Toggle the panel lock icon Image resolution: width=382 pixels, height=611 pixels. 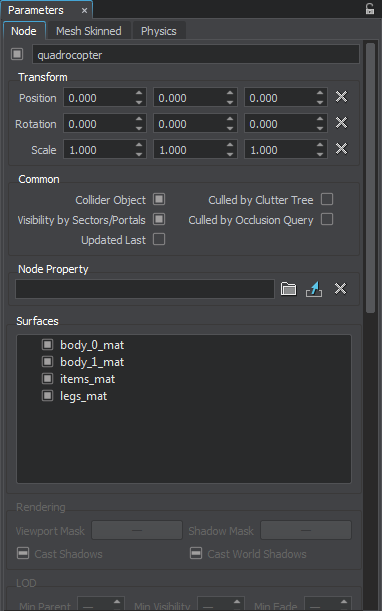coord(370,9)
